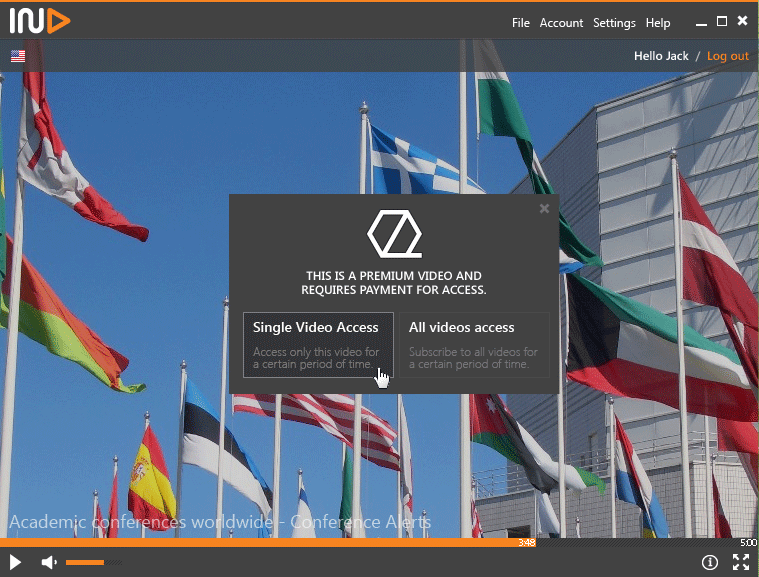Click the Log out link
This screenshot has width=759, height=577.
[x=727, y=56]
